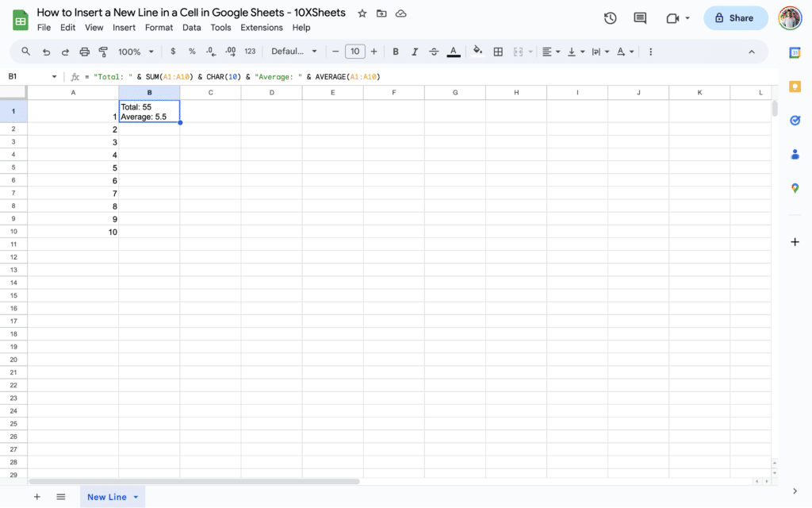Open the Google Keep side panel

tap(795, 87)
